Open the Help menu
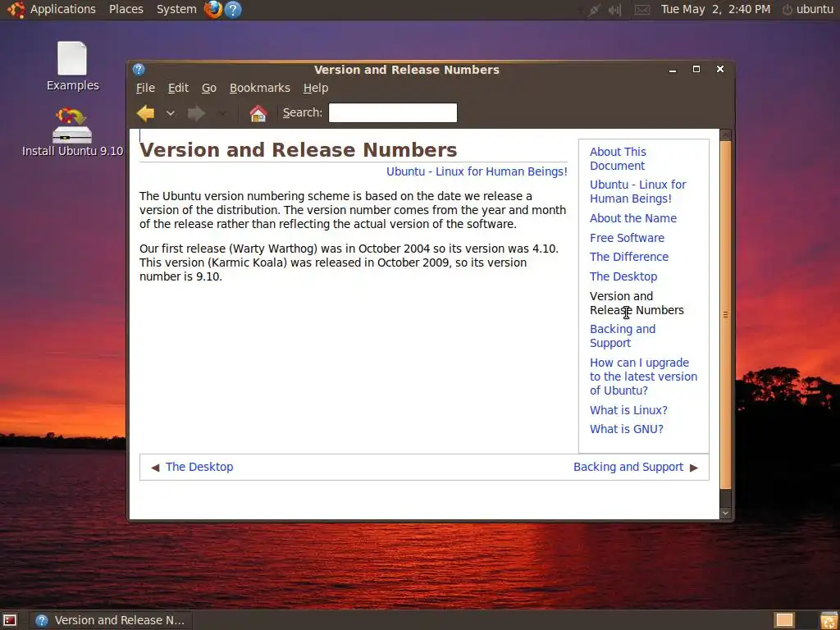This screenshot has width=840, height=630. [x=316, y=88]
